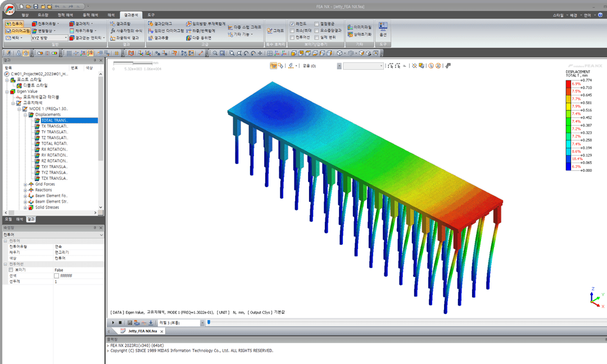Collapse the Displacements tree node
The height and width of the screenshot is (364, 607).
point(25,115)
